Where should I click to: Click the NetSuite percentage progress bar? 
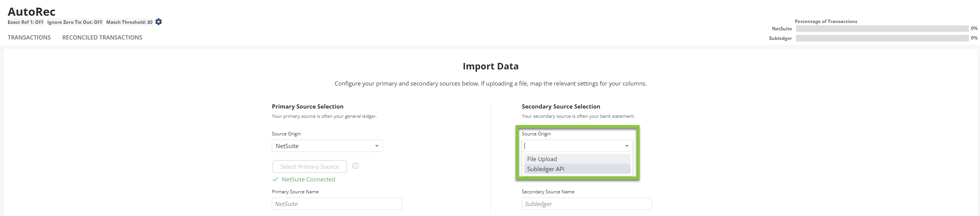(882, 29)
